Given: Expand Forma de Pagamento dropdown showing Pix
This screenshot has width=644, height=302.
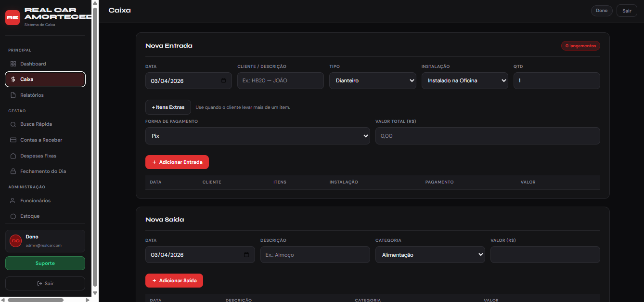Looking at the screenshot, I should (258, 136).
